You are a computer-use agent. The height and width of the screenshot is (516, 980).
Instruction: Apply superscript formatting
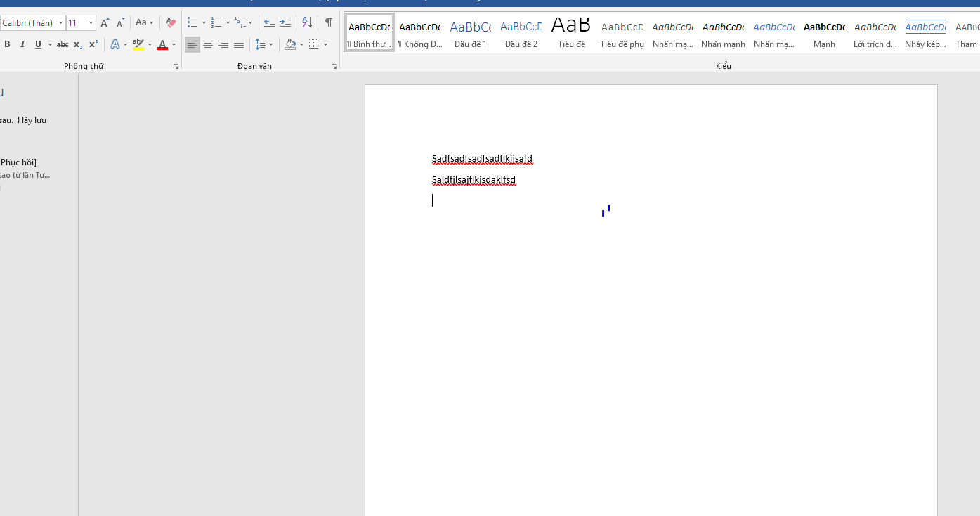93,44
